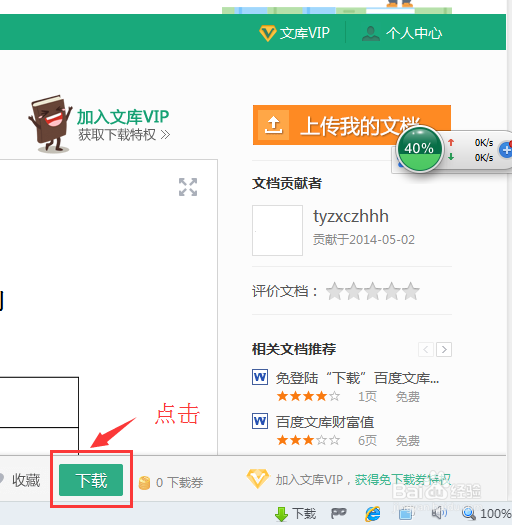Click 获得免下载券特权 green link
512x525 pixels.
pyautogui.click(x=403, y=480)
